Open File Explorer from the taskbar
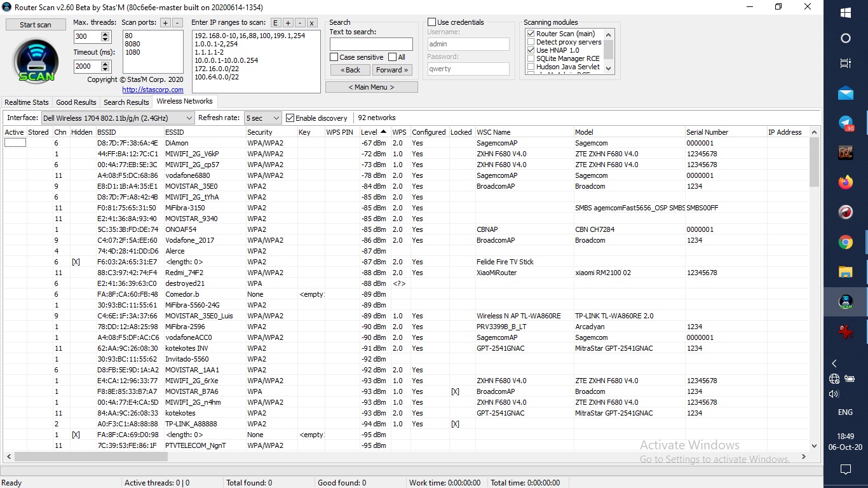Viewport: 868px width, 488px height. [x=845, y=272]
